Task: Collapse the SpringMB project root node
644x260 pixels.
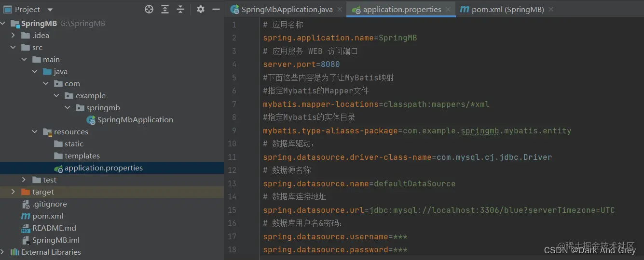Action: click(3, 24)
